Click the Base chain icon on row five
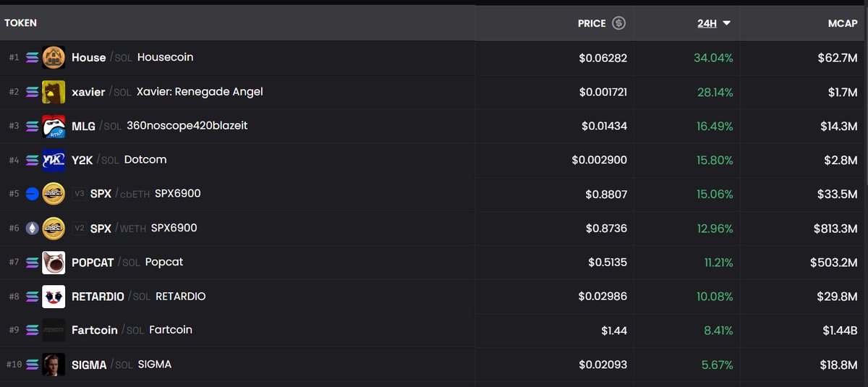 33,194
